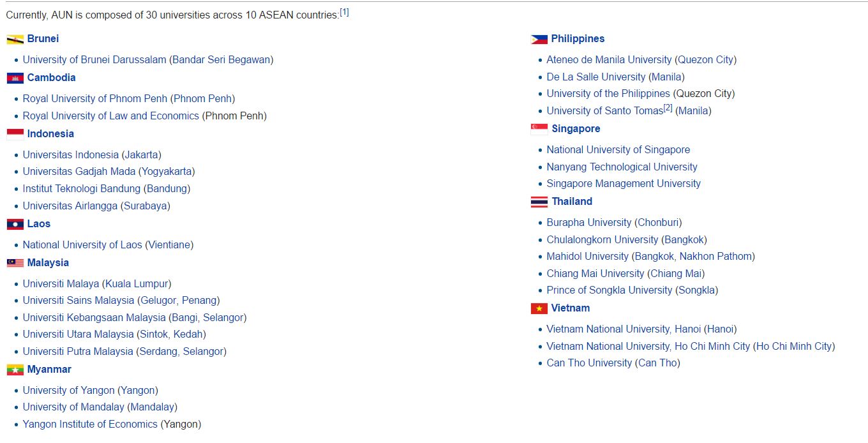Image resolution: width=868 pixels, height=443 pixels.
Task: Open Mahidol University link
Action: click(x=587, y=257)
